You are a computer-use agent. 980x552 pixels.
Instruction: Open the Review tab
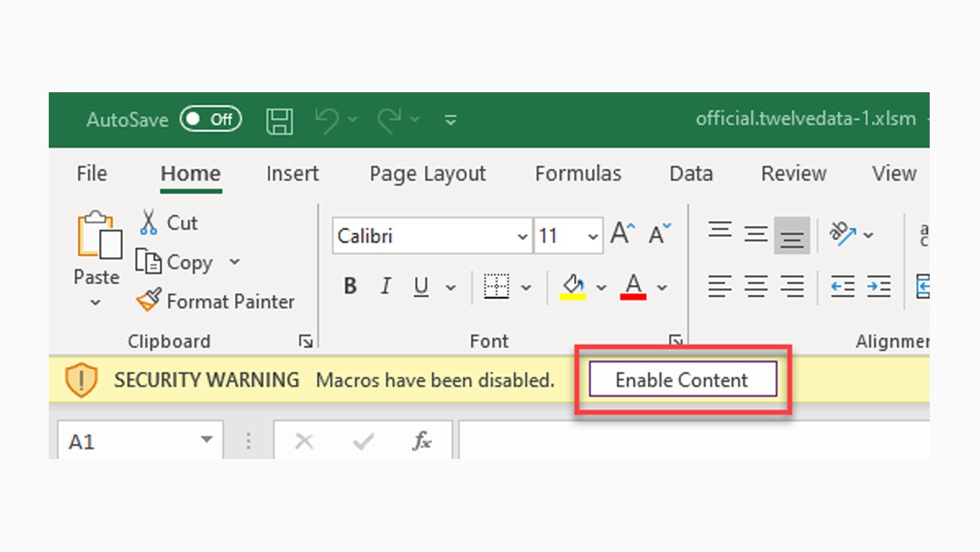794,173
